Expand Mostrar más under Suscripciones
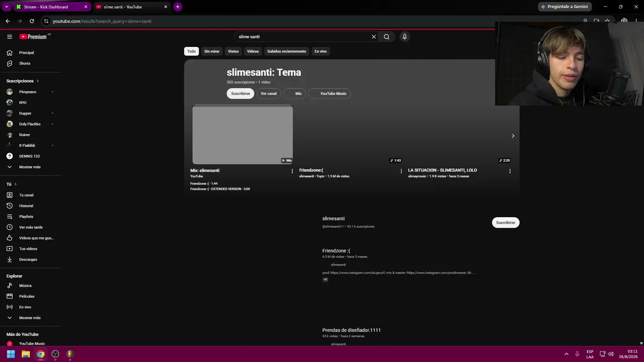This screenshot has height=362, width=644. pyautogui.click(x=30, y=167)
